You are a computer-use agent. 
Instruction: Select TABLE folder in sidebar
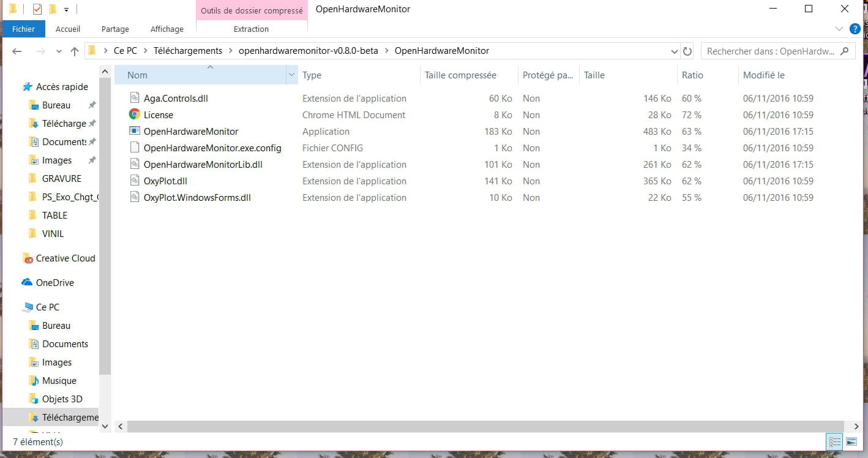click(54, 216)
